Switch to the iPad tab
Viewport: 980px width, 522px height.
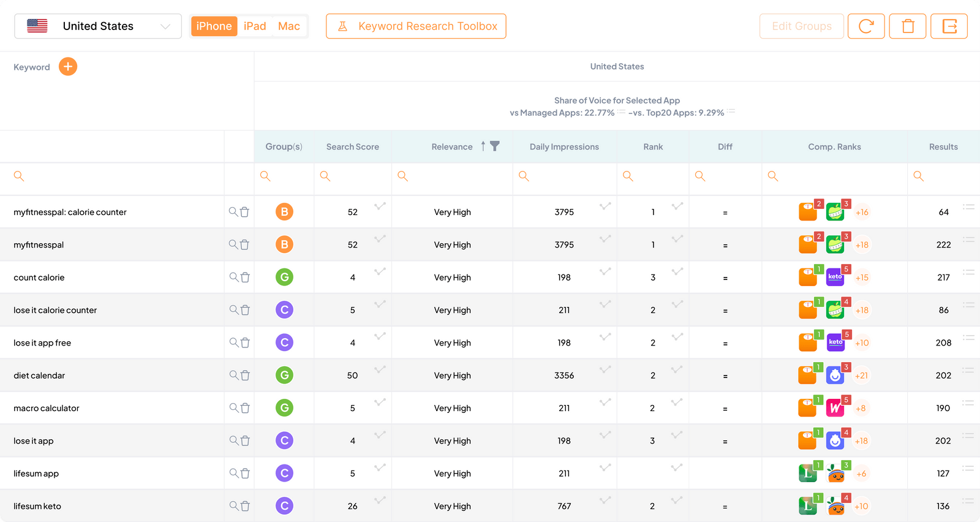click(x=255, y=26)
